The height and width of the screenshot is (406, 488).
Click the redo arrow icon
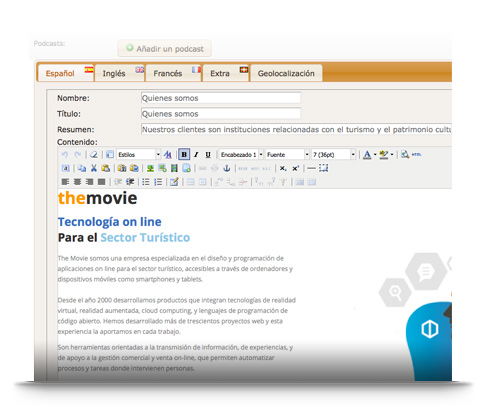78,155
